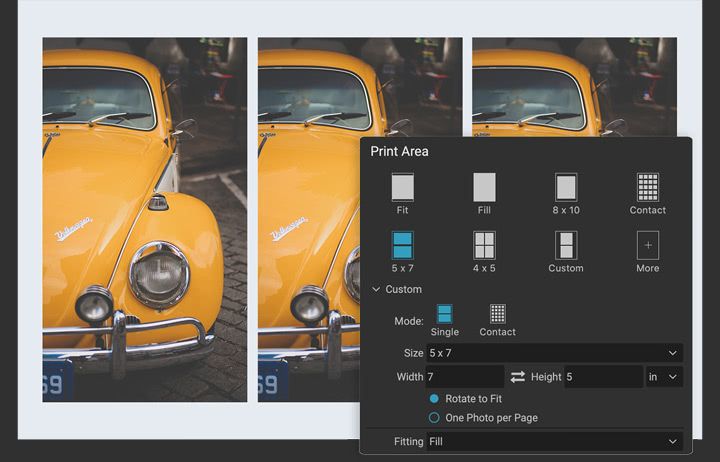This screenshot has height=462, width=720.
Task: Open the Fitting dropdown showing Fill
Action: (x=554, y=441)
